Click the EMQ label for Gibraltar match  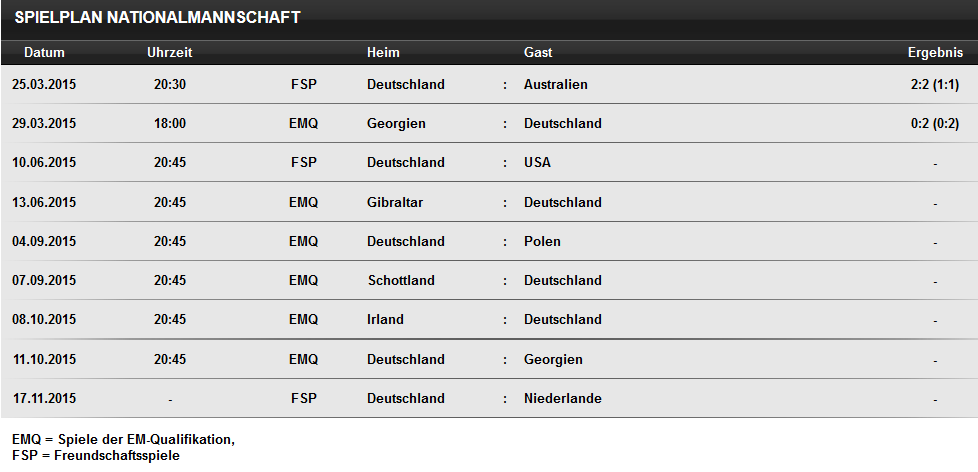304,202
